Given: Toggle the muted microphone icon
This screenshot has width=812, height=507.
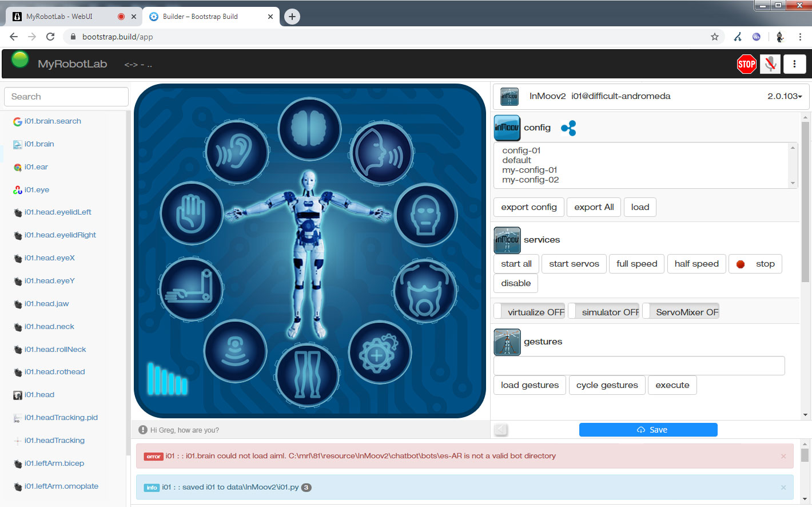Looking at the screenshot, I should [x=770, y=64].
